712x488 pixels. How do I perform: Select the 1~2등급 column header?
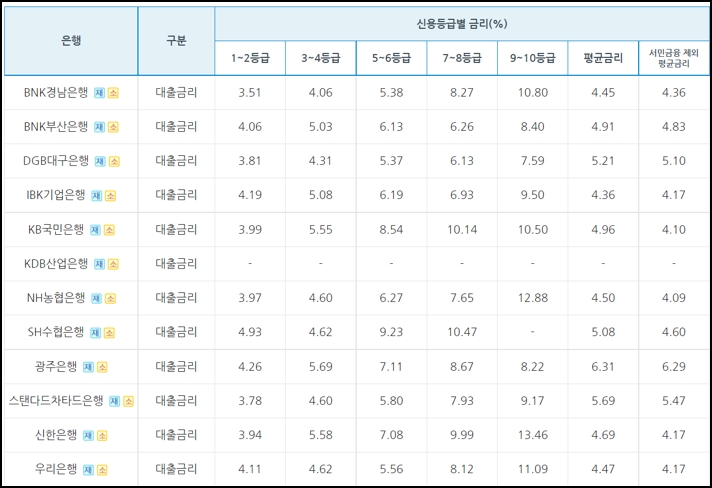[x=250, y=58]
